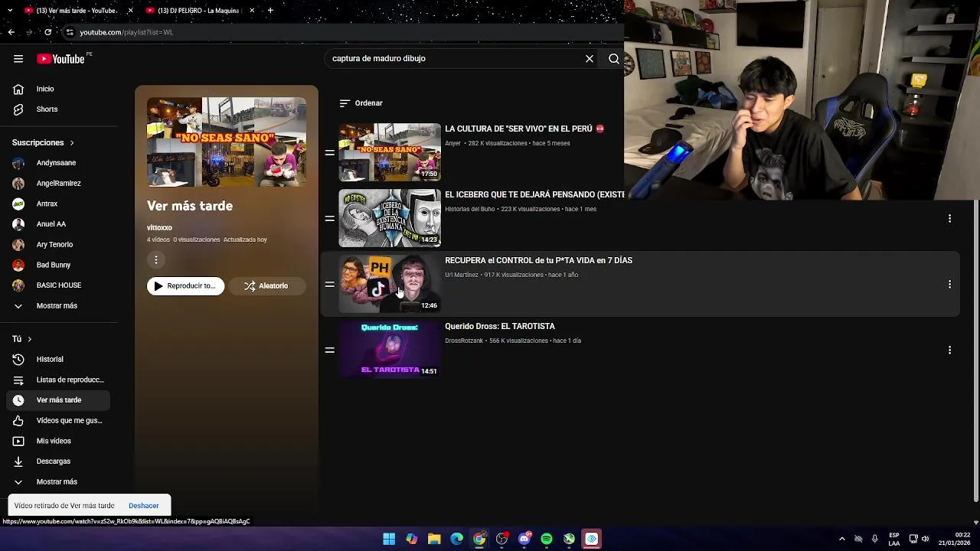Open 'RECUPERA el CONTROL' video thumbnail
The height and width of the screenshot is (551, 980).
tap(390, 284)
